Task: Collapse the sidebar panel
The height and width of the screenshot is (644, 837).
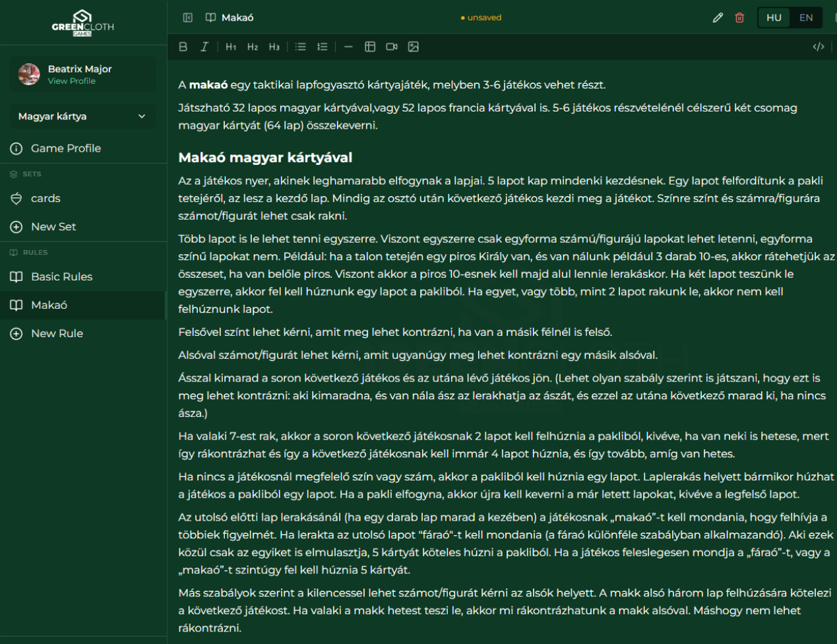Action: coord(187,17)
